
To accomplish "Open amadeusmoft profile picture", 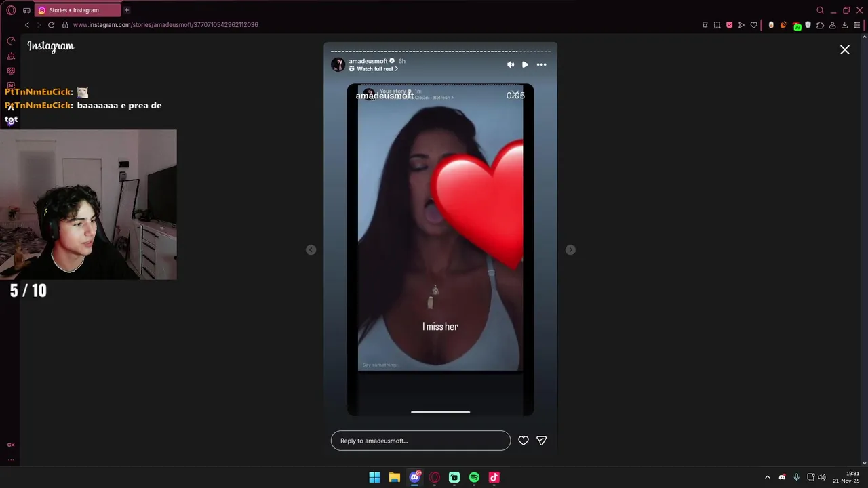I will [x=338, y=64].
